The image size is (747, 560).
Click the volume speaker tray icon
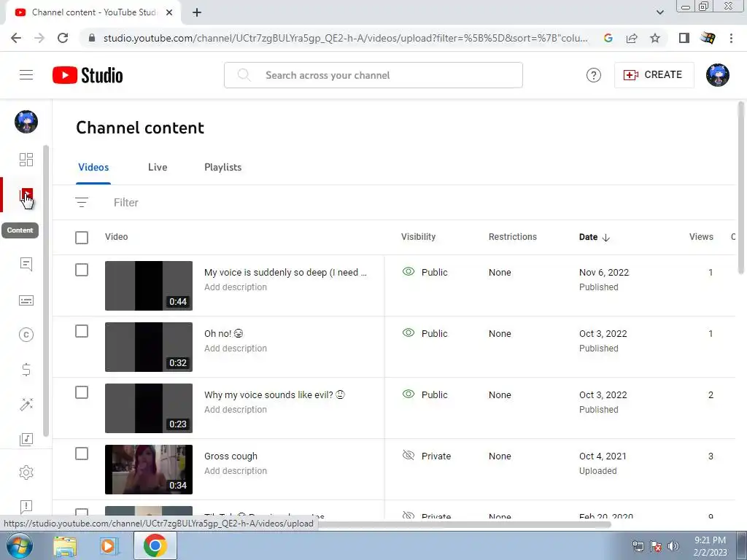[673, 545]
